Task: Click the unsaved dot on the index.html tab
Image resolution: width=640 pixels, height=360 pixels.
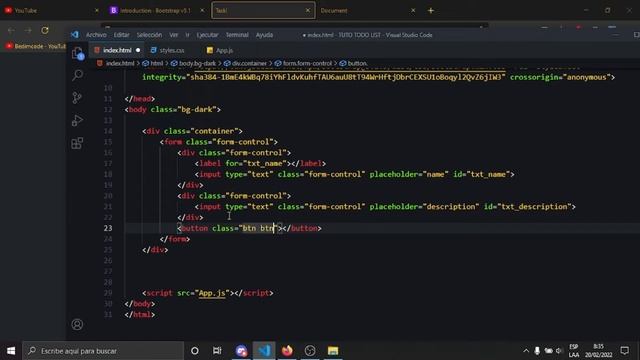Action: (x=138, y=50)
